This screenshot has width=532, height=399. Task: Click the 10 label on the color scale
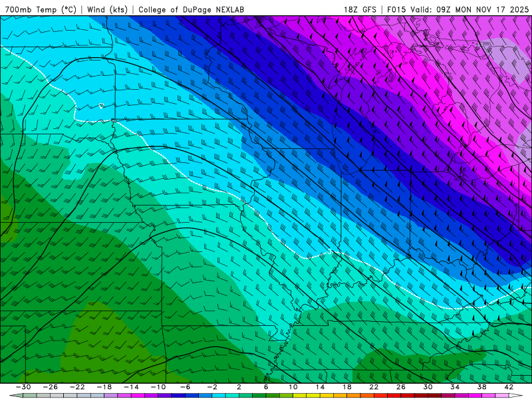coord(293,387)
